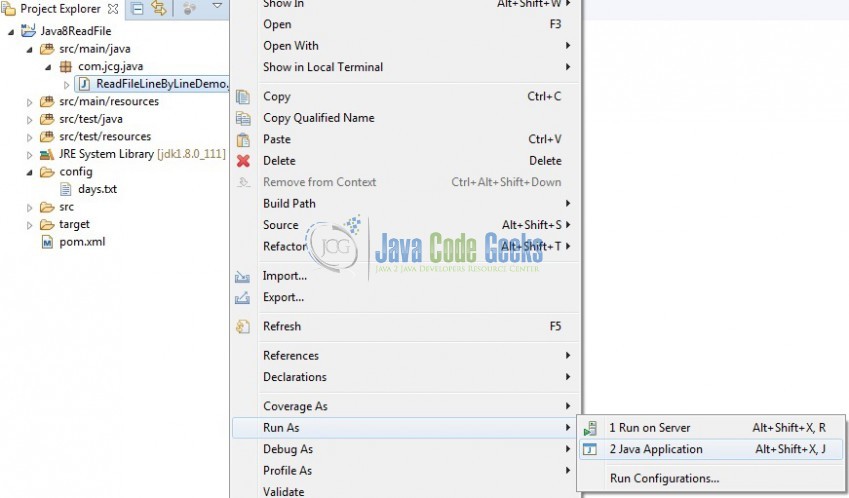Expand the JRE System Library node
Screen dimensions: 849x498
pyautogui.click(x=29, y=155)
